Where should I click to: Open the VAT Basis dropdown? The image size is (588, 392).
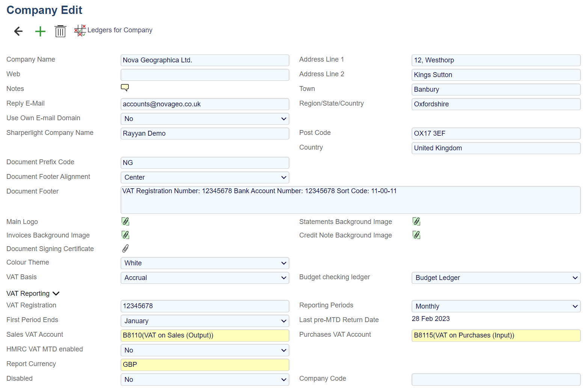click(x=205, y=278)
